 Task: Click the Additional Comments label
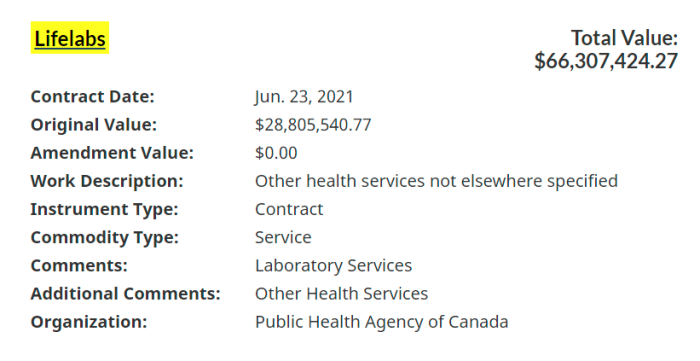point(125,294)
